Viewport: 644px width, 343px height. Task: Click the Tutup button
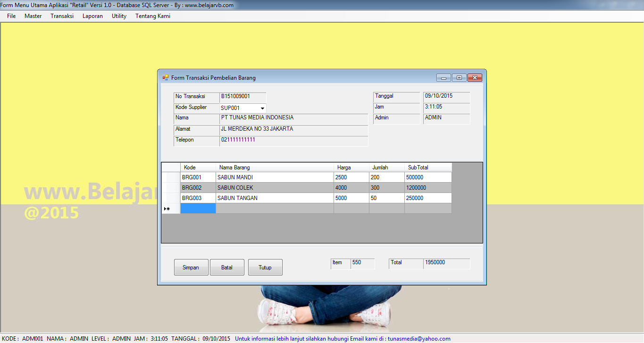tap(265, 268)
